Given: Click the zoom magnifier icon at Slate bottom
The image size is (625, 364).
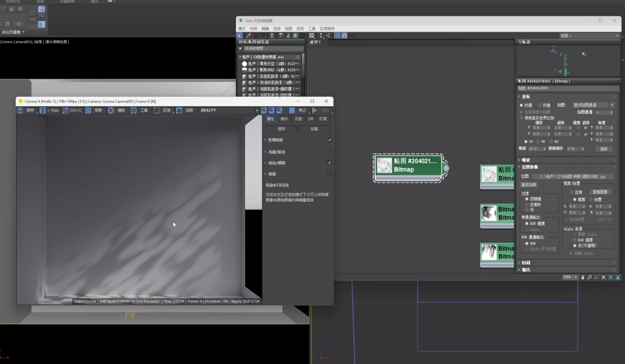Looking at the screenshot, I should point(589,277).
